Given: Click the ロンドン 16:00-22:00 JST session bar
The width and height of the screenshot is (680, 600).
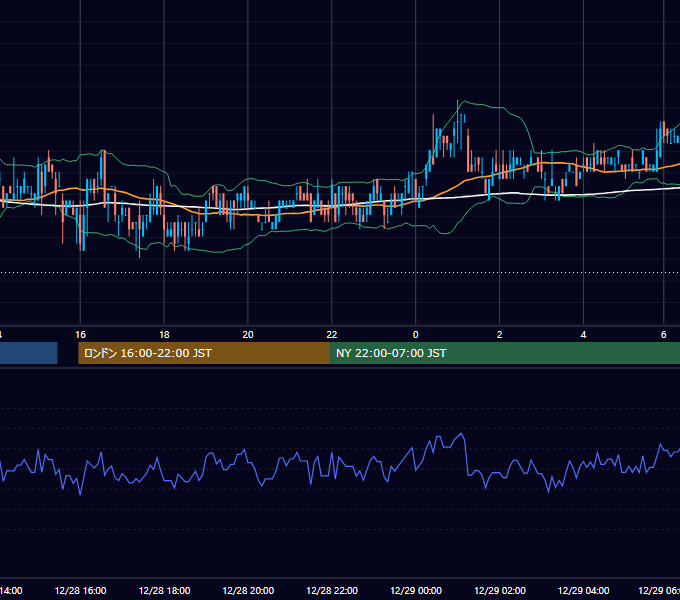Looking at the screenshot, I should (204, 353).
